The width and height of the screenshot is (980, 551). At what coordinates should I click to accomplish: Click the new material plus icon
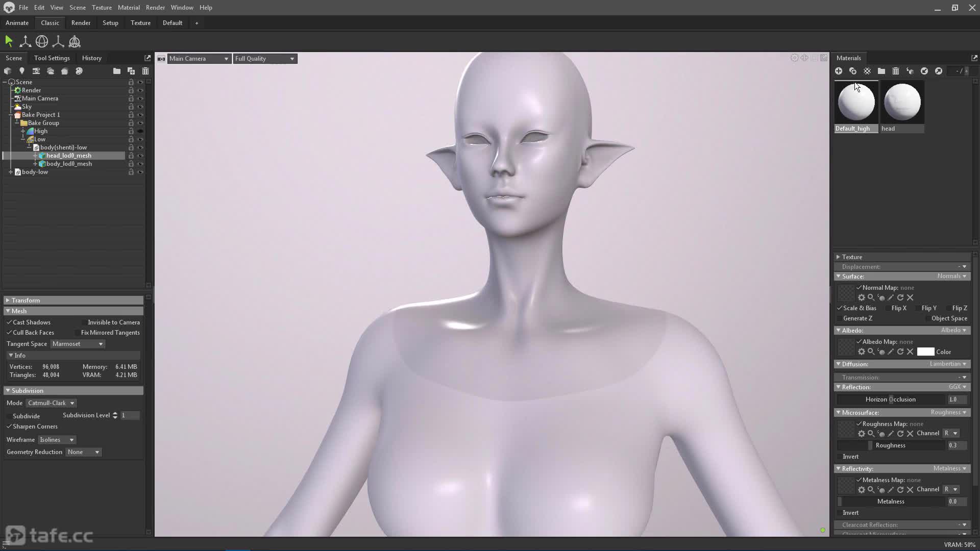(839, 71)
